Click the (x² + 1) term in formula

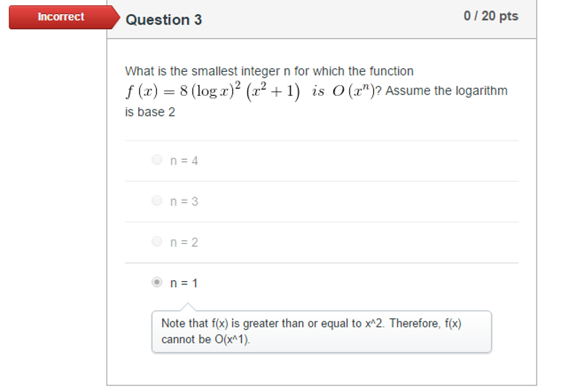(x=274, y=91)
